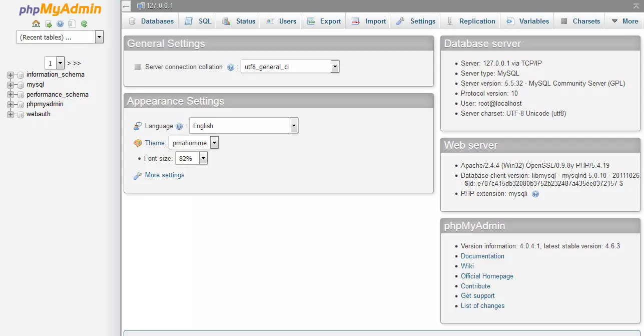This screenshot has width=644, height=336.
Task: Expand the webauth database node
Action: pos(10,115)
